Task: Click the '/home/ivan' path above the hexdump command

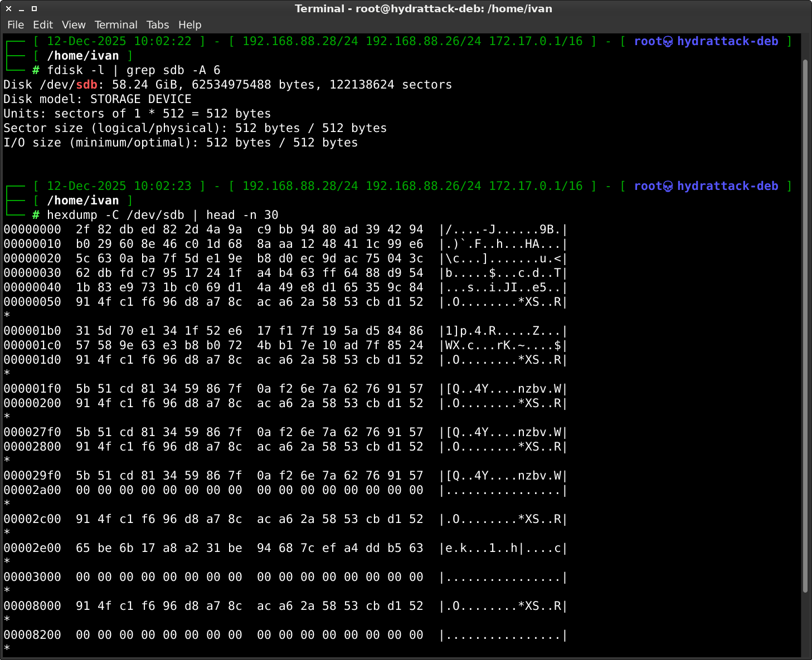Action: click(83, 201)
